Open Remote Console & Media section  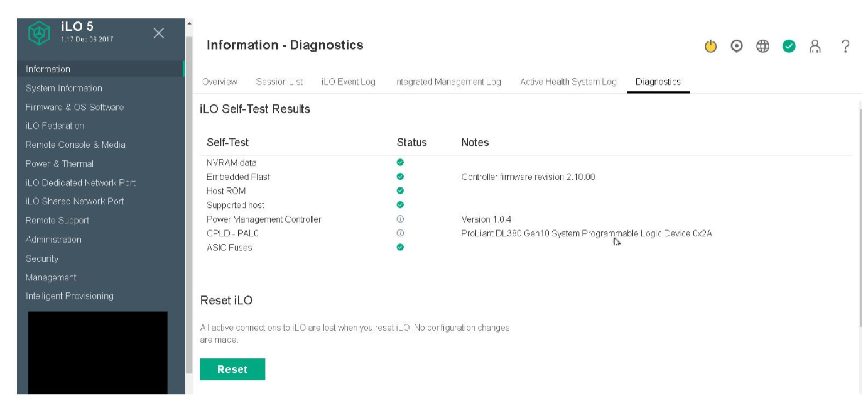click(75, 145)
